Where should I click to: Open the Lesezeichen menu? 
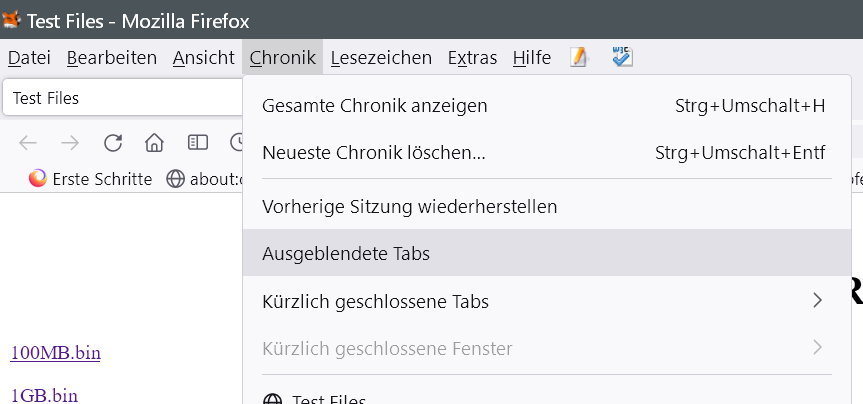tap(381, 58)
